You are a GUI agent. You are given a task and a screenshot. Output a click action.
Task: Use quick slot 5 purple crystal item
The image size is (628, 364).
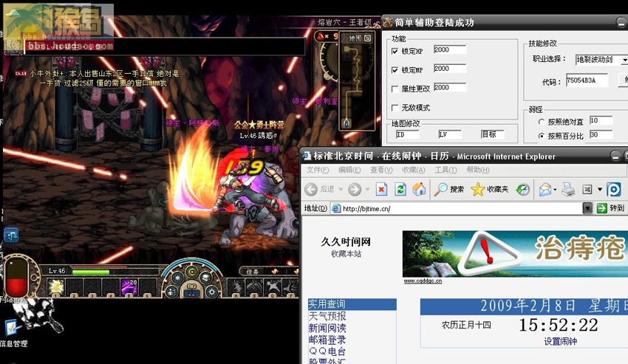coord(129,287)
